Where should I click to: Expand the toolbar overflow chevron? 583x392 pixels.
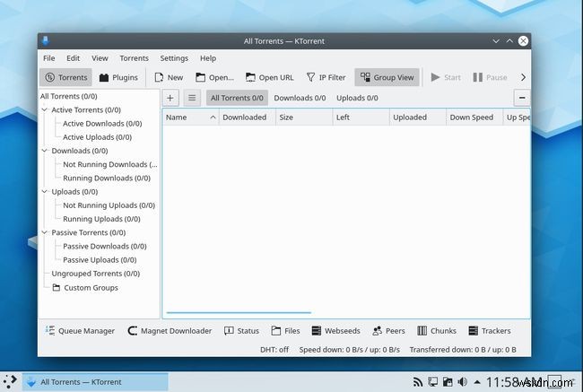point(523,77)
